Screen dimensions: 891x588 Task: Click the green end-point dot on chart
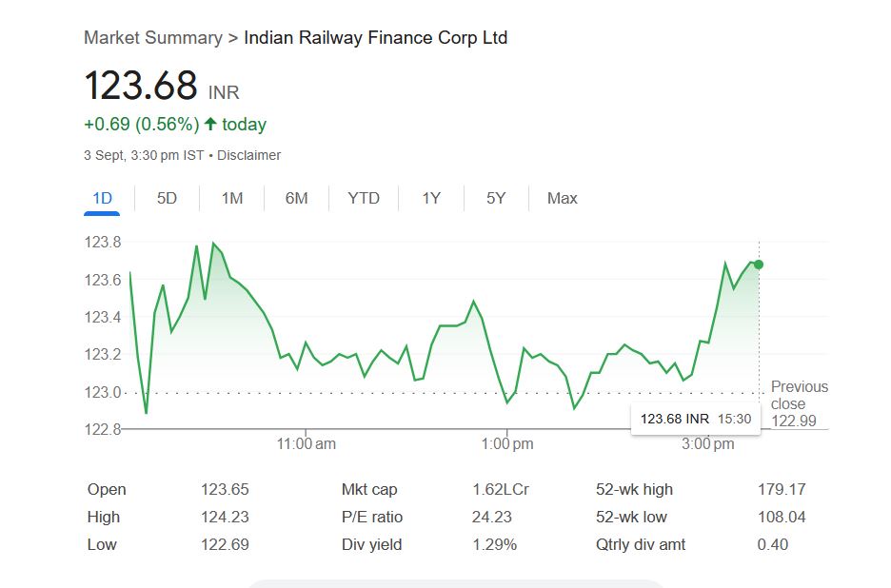[x=759, y=265]
